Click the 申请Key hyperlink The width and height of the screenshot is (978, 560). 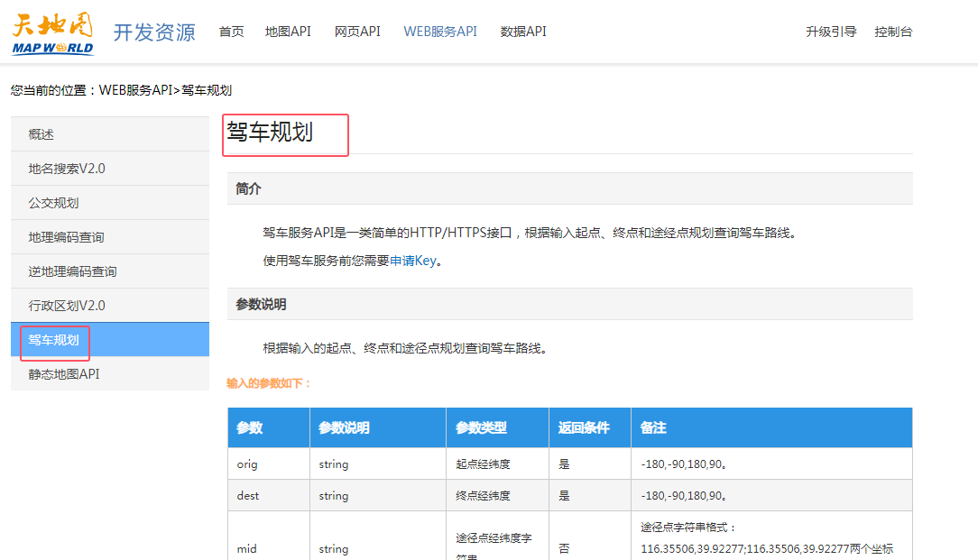tap(413, 261)
